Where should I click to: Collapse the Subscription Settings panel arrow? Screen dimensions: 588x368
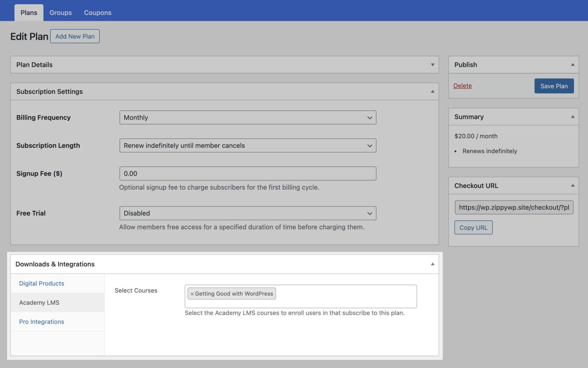click(432, 91)
